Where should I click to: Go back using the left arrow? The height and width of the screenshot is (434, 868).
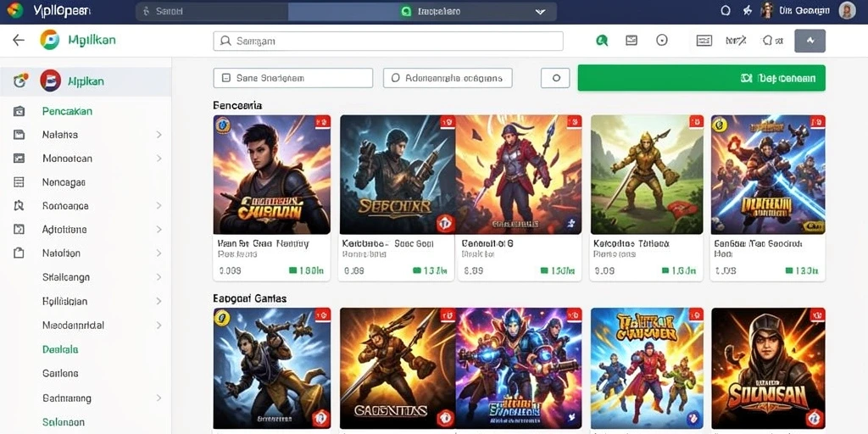pyautogui.click(x=19, y=40)
